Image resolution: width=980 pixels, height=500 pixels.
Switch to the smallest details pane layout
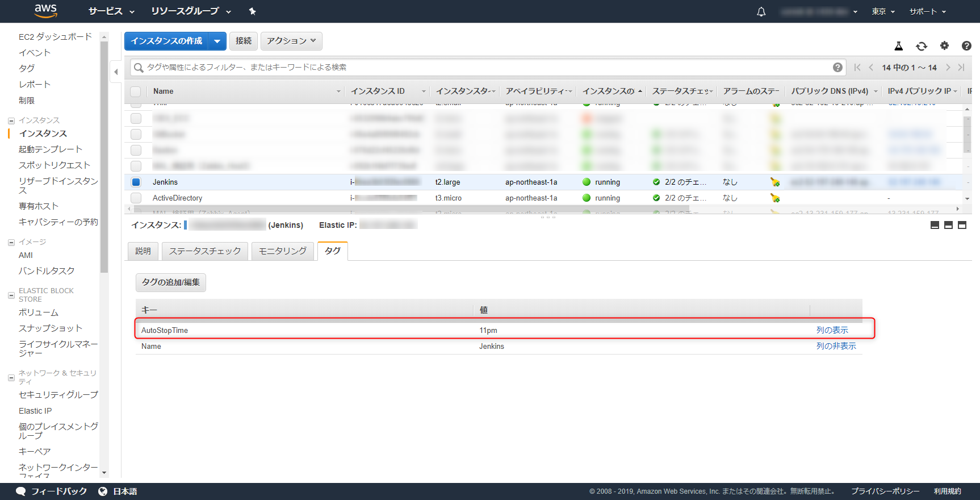935,225
